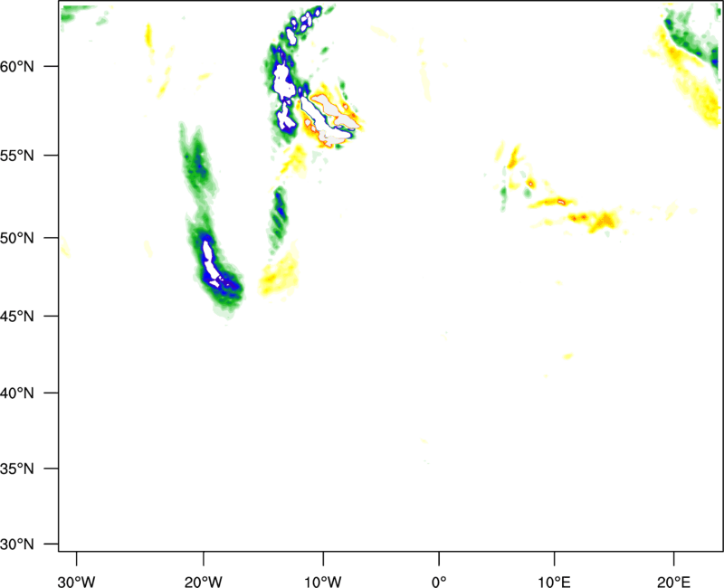The image size is (724, 588).
Task: Click the 50°N latitude label
Action: tap(17, 238)
